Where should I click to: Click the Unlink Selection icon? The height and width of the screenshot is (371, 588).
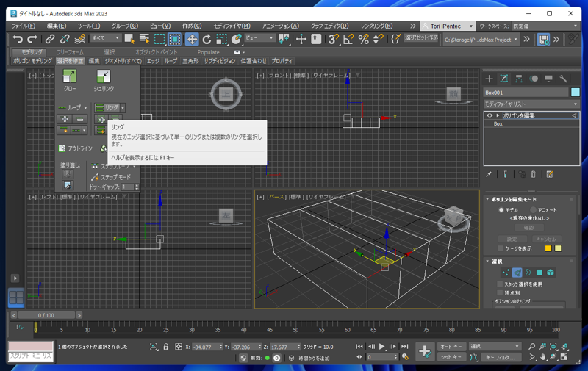(x=65, y=39)
